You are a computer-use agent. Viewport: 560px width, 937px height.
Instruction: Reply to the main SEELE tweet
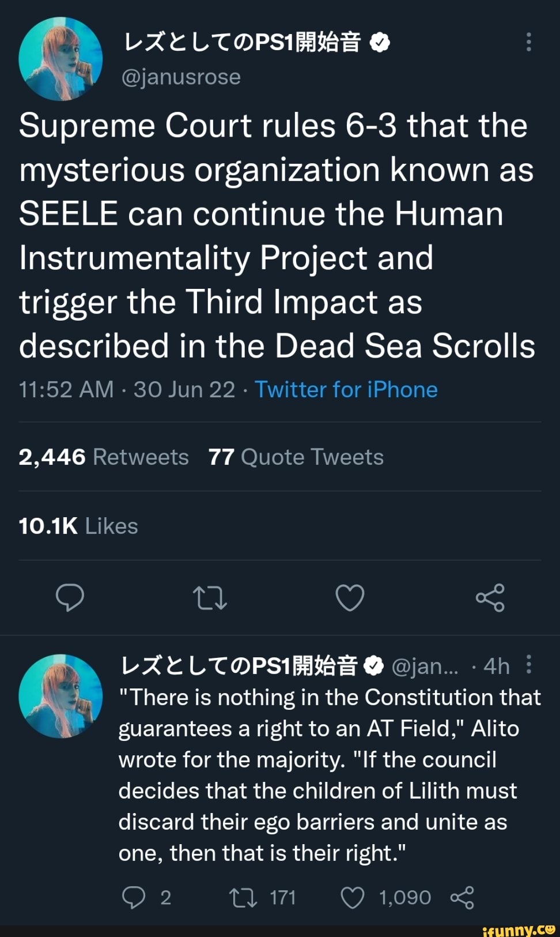[70, 597]
